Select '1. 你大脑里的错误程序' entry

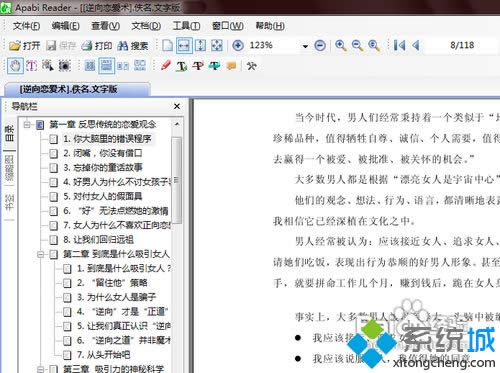tap(107, 139)
